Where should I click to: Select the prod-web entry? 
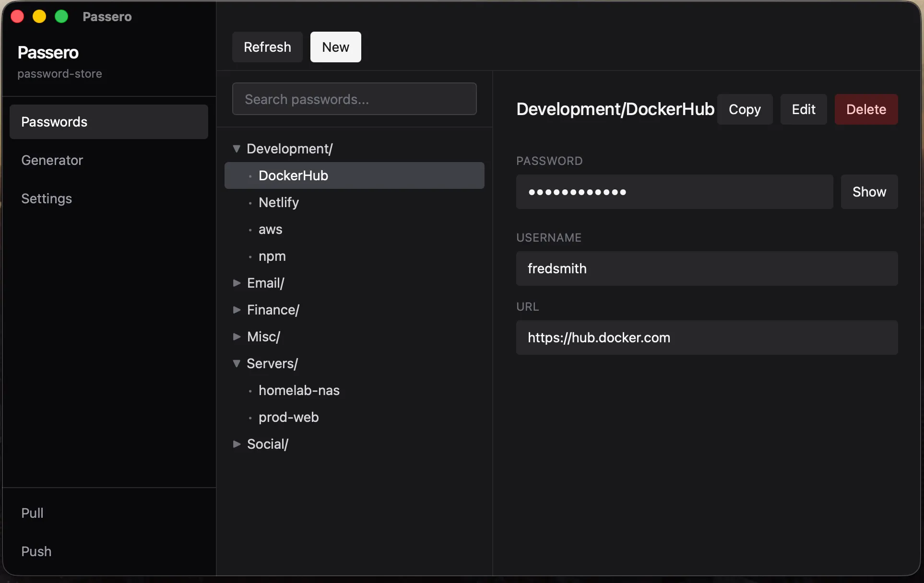point(288,417)
